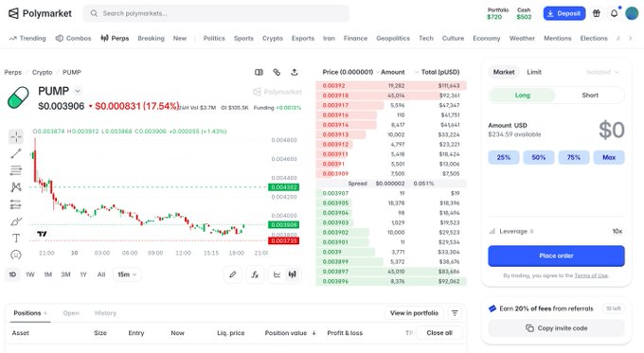The height and width of the screenshot is (353, 644).
Task: Switch to Market order type
Action: coord(504,72)
